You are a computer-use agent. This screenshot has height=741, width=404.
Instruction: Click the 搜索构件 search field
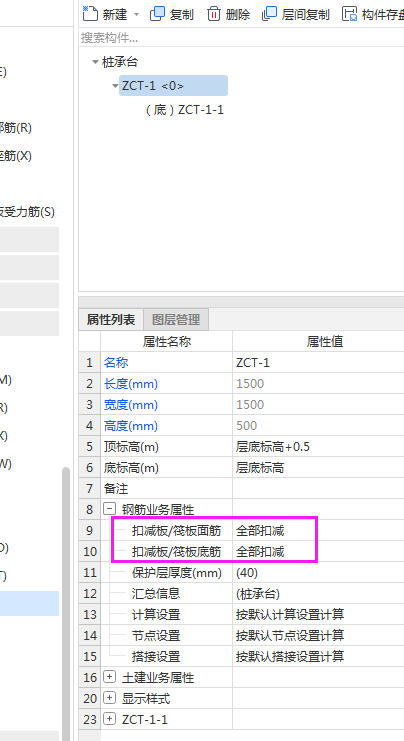(241, 37)
